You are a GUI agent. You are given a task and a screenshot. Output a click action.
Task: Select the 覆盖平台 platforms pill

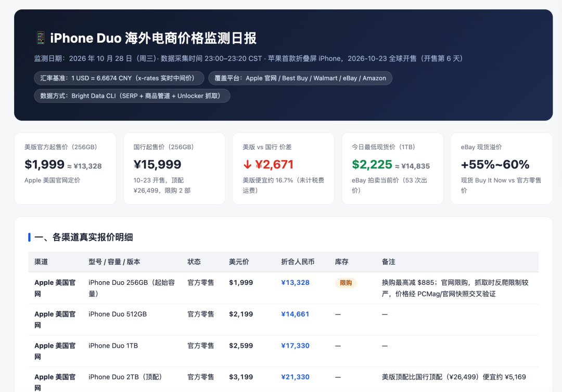coord(300,78)
